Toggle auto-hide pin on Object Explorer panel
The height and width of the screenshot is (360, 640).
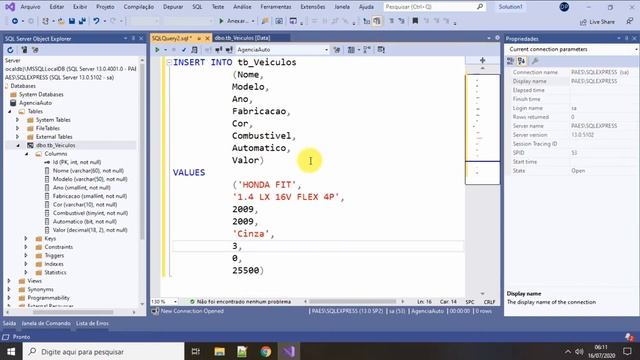(x=133, y=38)
